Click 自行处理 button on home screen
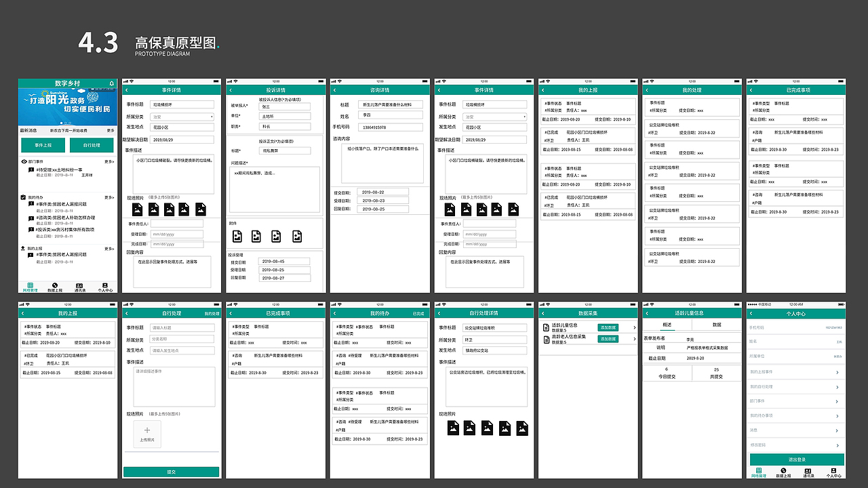This screenshot has height=488, width=868. pos(92,145)
